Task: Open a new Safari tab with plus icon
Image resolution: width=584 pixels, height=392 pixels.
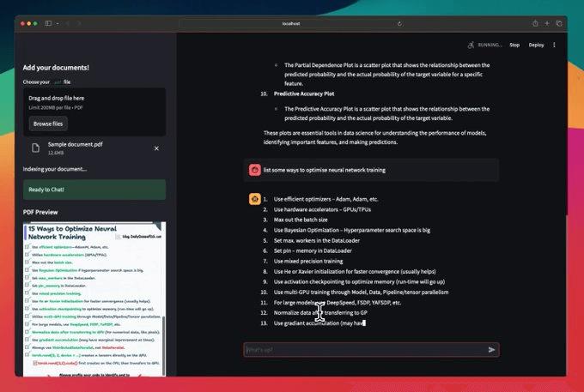Action: [547, 23]
